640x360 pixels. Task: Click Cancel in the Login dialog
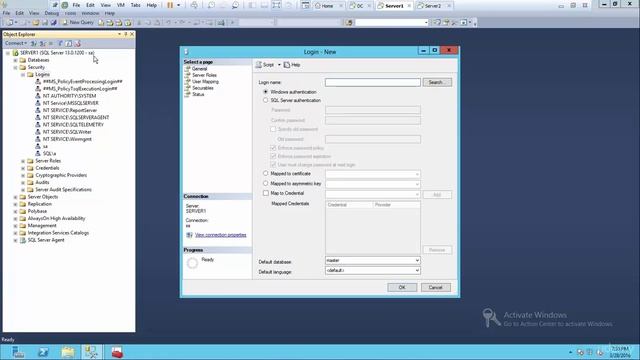coord(436,287)
